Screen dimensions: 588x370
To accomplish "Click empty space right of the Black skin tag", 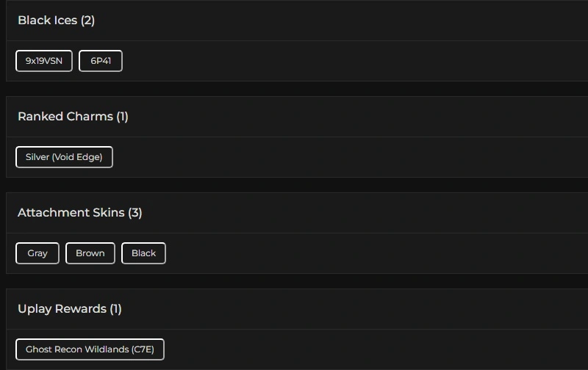I will 367,253.
